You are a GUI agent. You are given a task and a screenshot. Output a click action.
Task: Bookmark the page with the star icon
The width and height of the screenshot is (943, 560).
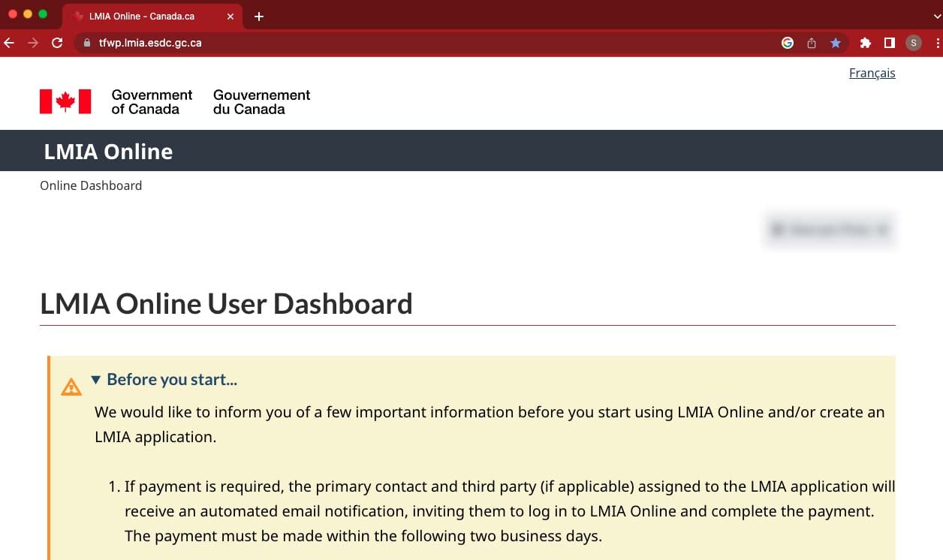(836, 43)
